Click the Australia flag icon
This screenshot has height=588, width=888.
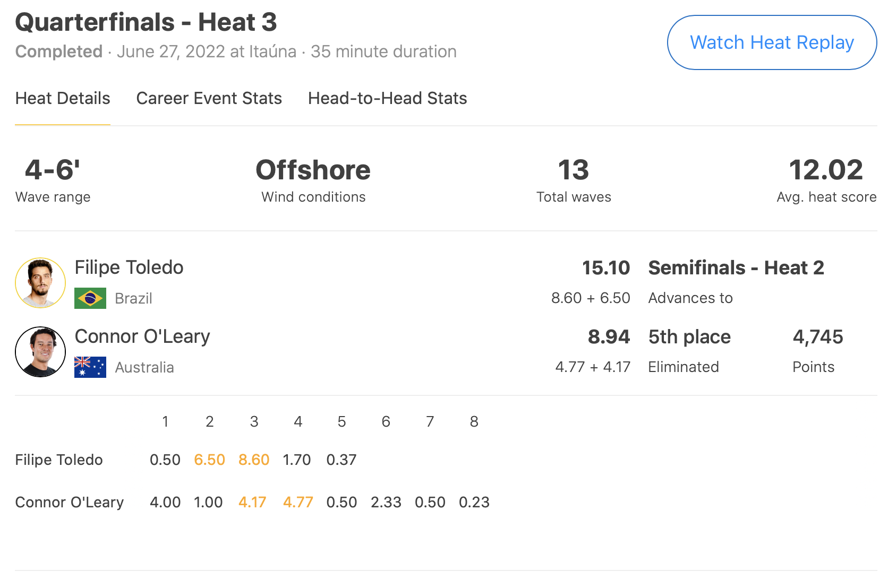(90, 367)
